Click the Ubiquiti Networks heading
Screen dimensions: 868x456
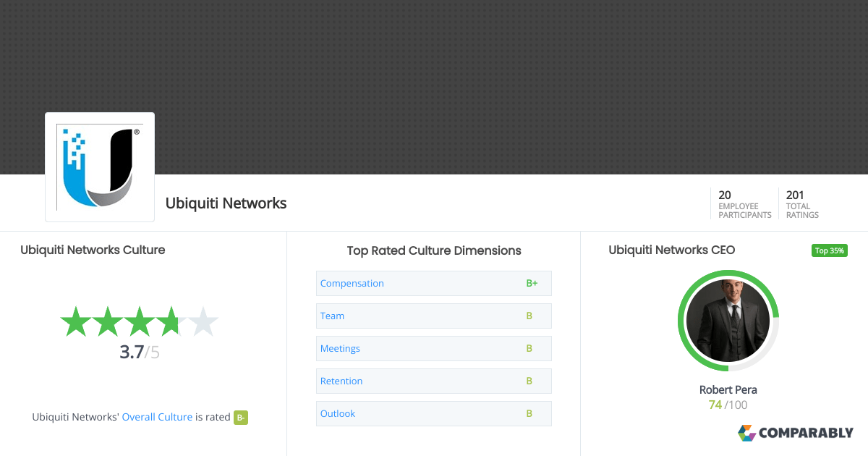[226, 203]
